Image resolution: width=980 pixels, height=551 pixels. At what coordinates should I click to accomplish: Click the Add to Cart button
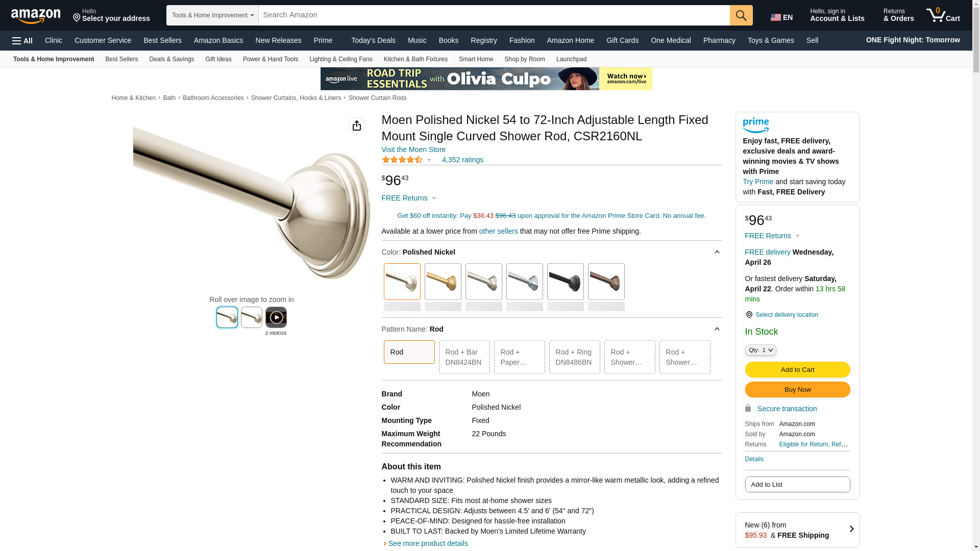click(798, 369)
